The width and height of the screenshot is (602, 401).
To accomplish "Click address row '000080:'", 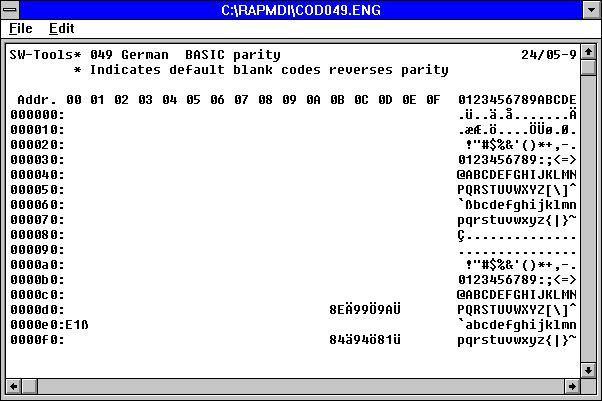I will [x=37, y=235].
